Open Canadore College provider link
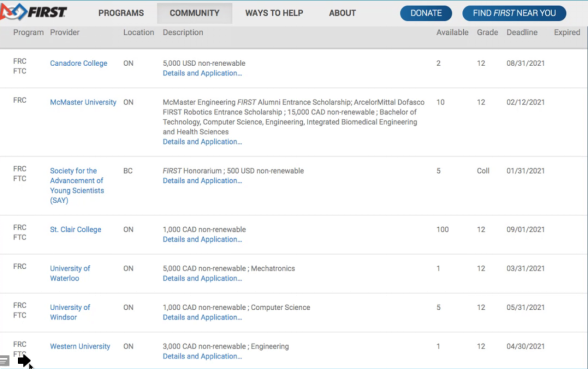The image size is (588, 369). coord(78,63)
